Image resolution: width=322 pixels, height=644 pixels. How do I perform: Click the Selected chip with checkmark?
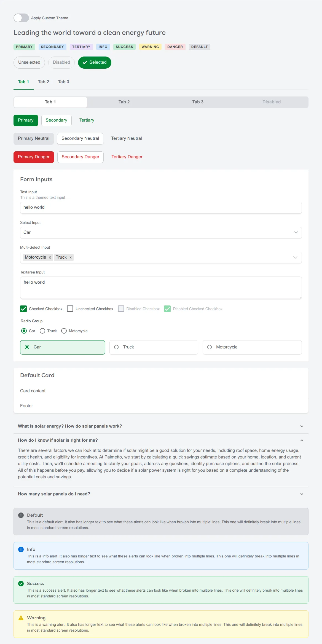[95, 63]
